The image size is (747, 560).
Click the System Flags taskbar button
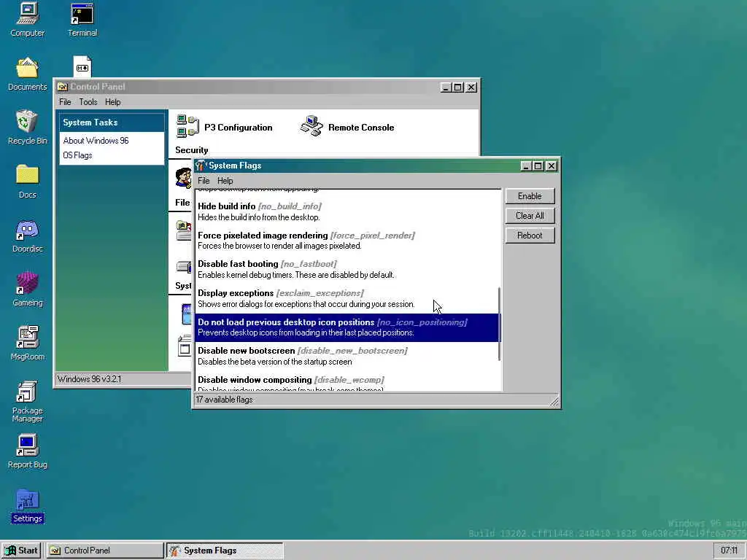click(225, 551)
